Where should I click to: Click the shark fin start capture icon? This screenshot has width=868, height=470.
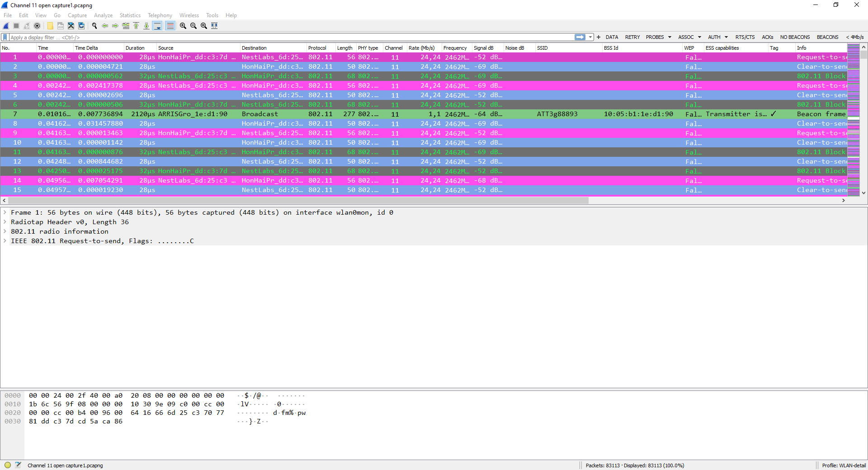tap(6, 26)
